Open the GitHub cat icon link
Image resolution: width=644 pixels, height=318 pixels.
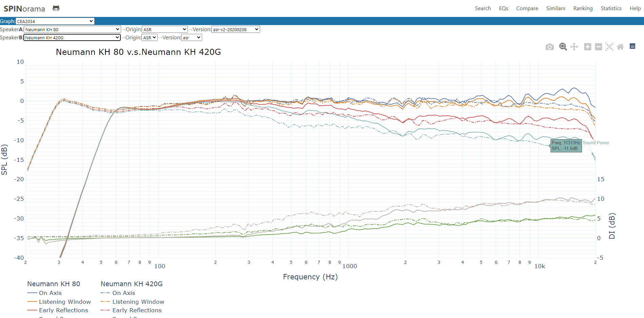click(x=56, y=8)
